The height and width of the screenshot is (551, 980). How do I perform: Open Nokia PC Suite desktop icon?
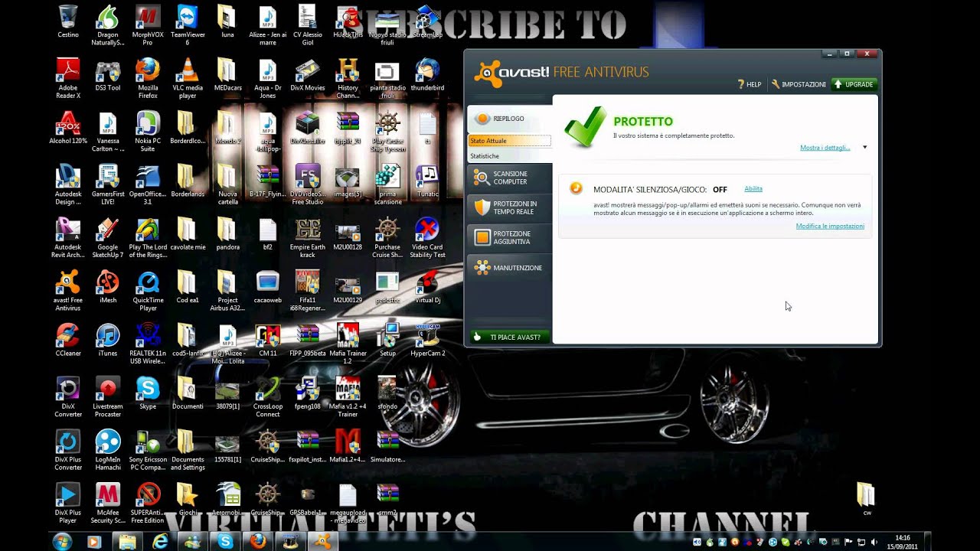(x=148, y=132)
